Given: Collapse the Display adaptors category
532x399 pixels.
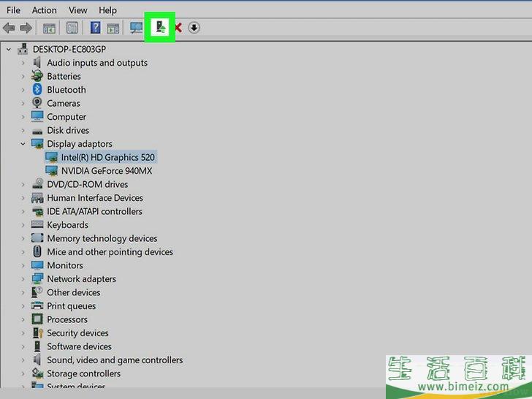Looking at the screenshot, I should point(23,144).
